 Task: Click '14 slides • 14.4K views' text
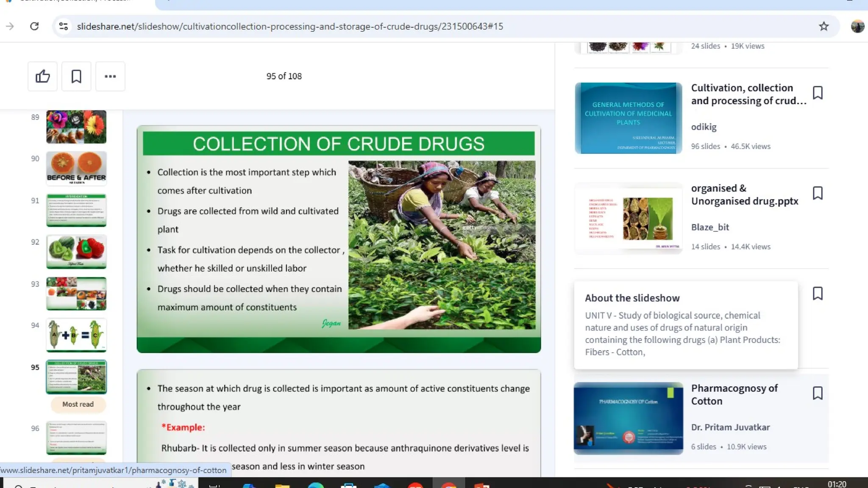click(x=731, y=247)
